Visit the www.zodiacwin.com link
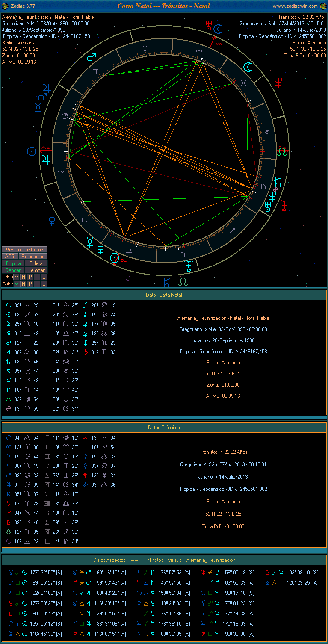The width and height of the screenshot is (328, 644). 295,6
